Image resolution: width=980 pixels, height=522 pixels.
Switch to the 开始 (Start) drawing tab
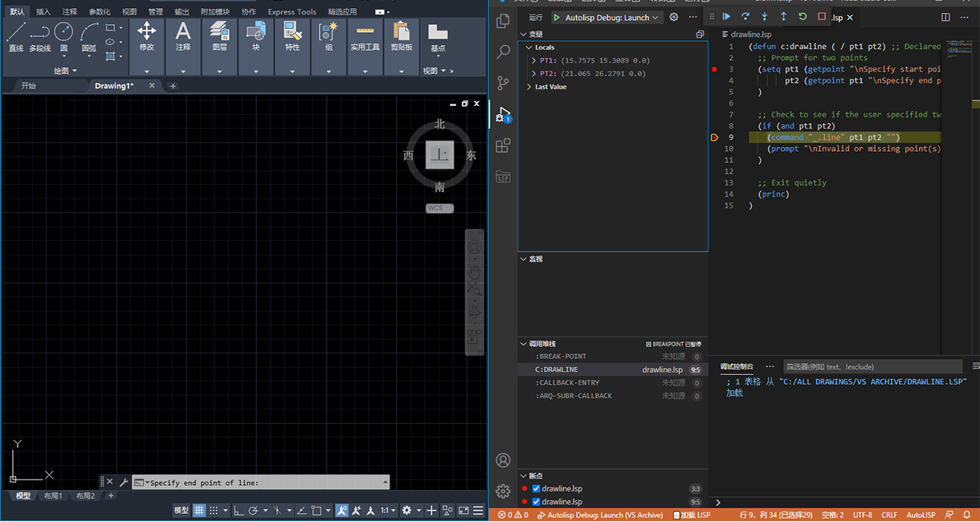pyautogui.click(x=29, y=86)
